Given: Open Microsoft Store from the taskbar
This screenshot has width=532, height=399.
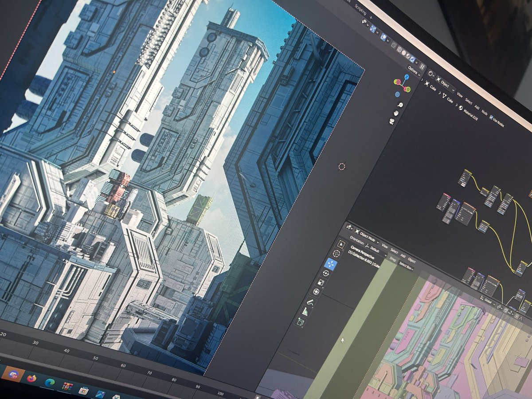Looking at the screenshot, I should (x=83, y=391).
